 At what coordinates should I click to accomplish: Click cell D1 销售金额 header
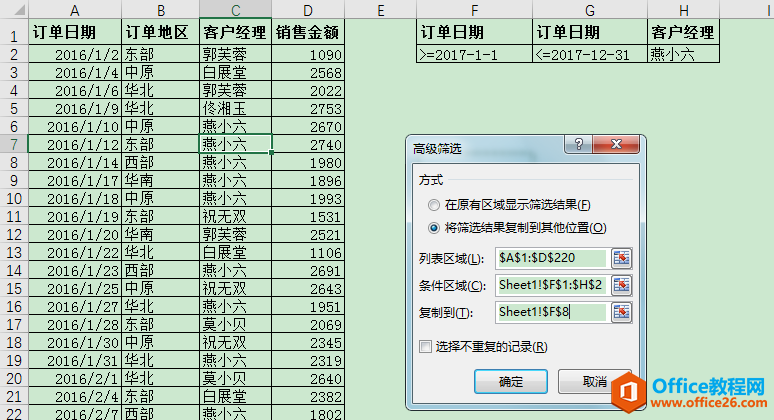pos(308,33)
